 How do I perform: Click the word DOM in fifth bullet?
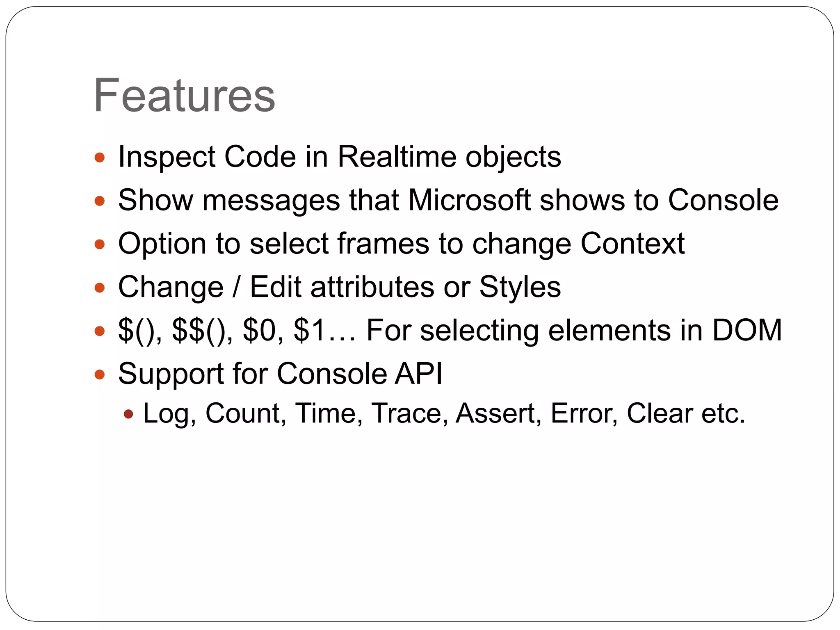point(747,330)
